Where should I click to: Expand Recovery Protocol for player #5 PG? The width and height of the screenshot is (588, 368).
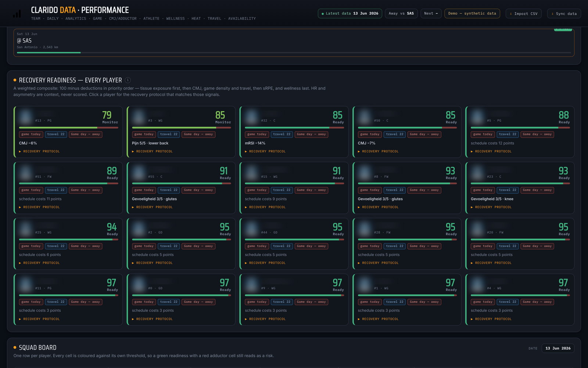pos(491,151)
